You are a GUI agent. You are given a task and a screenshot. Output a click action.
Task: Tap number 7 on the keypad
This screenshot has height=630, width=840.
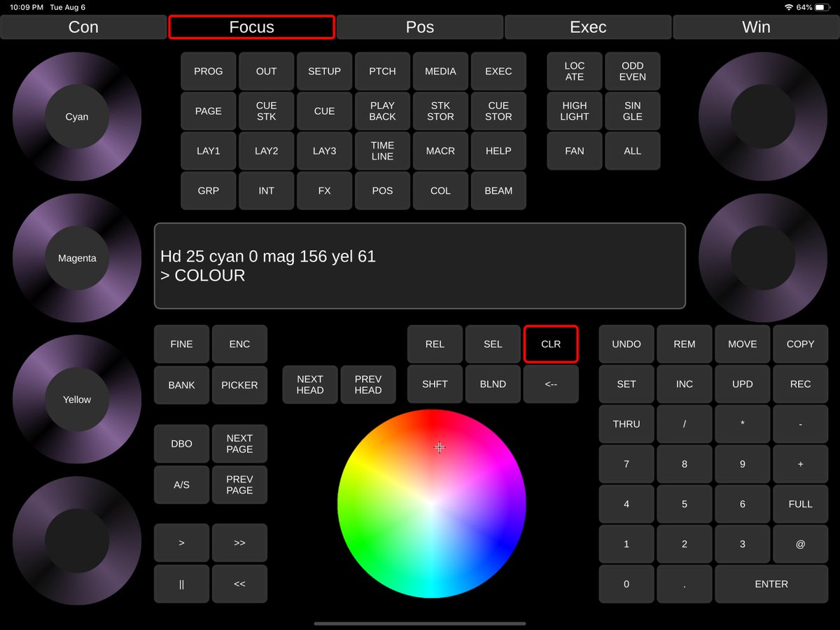pos(626,464)
